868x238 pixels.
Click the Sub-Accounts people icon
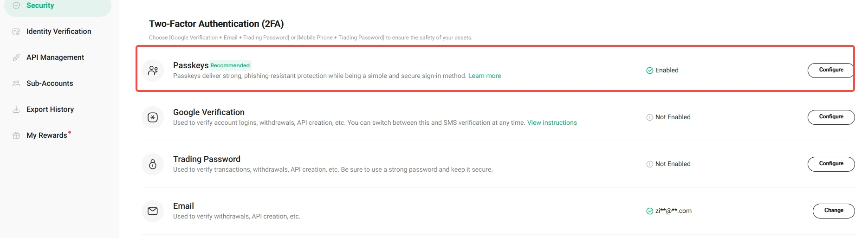pos(16,84)
